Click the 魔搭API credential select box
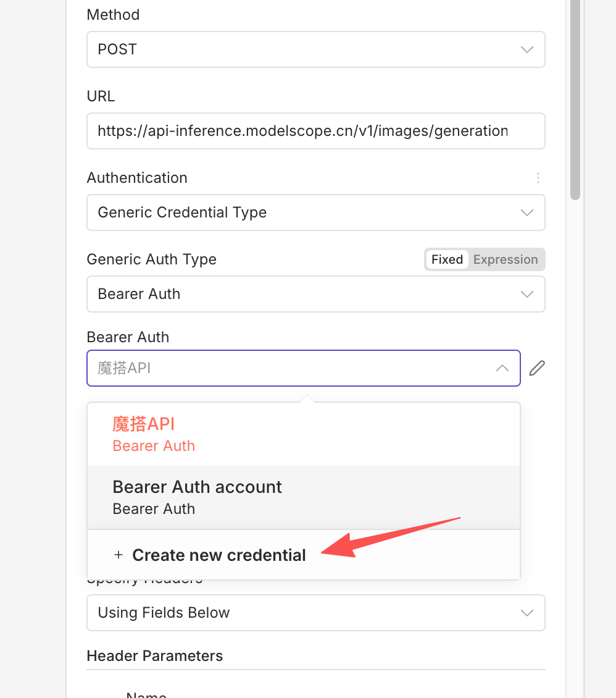This screenshot has width=616, height=698. pos(290,368)
